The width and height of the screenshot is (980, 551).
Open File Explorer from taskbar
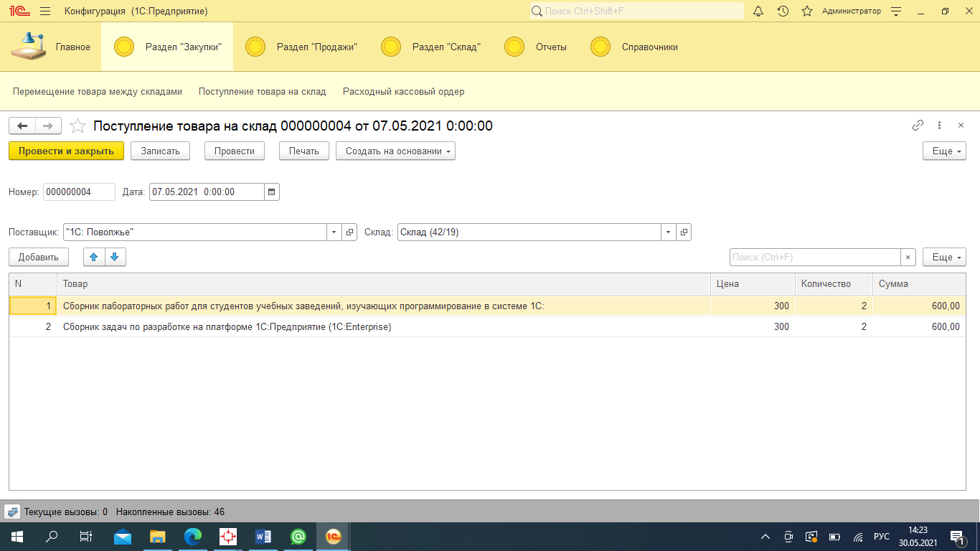158,536
